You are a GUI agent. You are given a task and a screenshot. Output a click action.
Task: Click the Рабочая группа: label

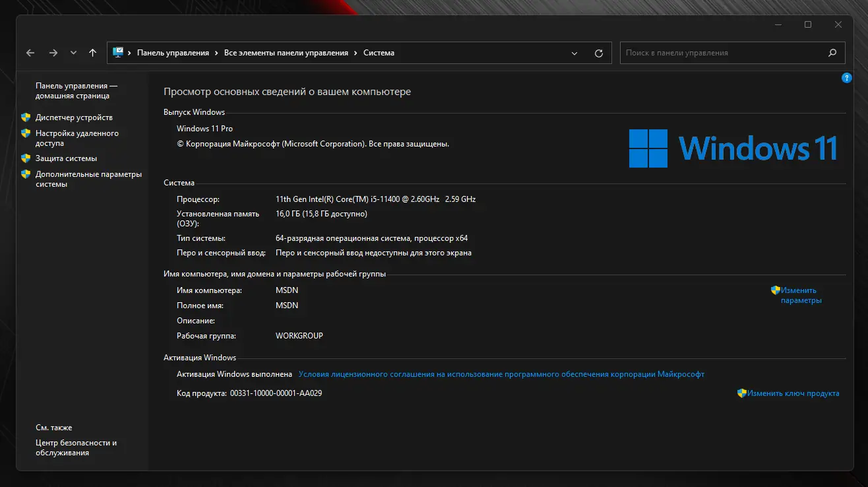click(206, 336)
